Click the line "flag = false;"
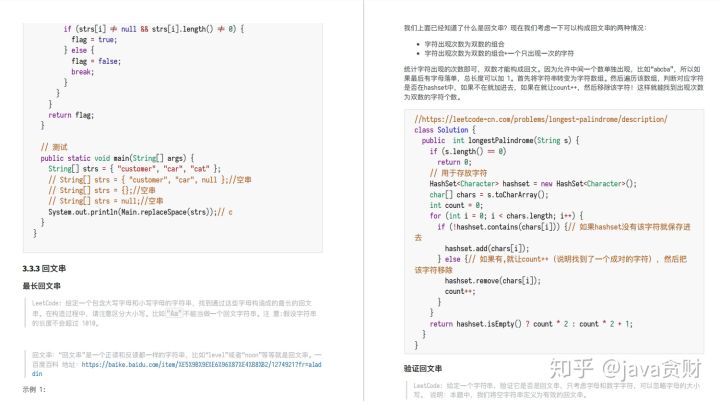Viewport: 720px width, 401px height. click(x=96, y=61)
